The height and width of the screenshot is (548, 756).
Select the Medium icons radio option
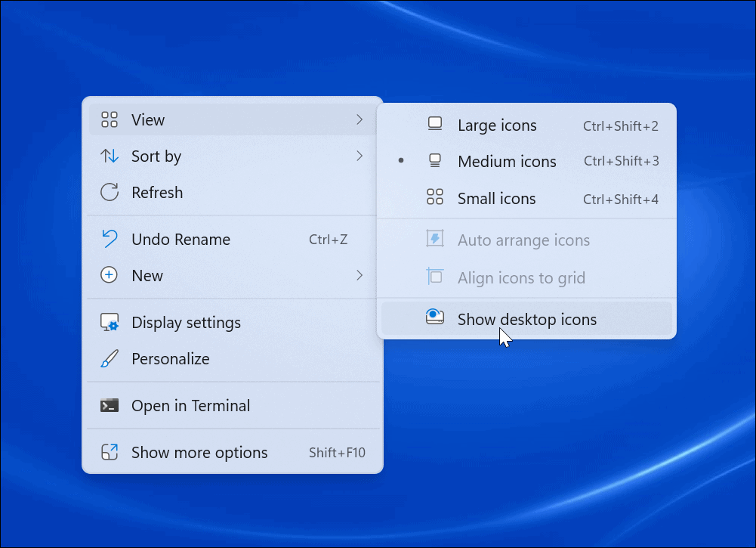click(x=506, y=161)
